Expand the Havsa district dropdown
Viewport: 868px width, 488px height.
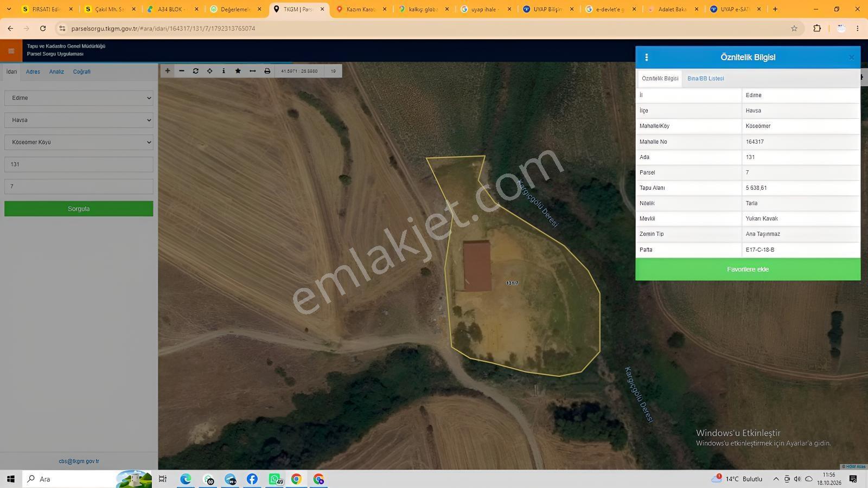click(79, 120)
